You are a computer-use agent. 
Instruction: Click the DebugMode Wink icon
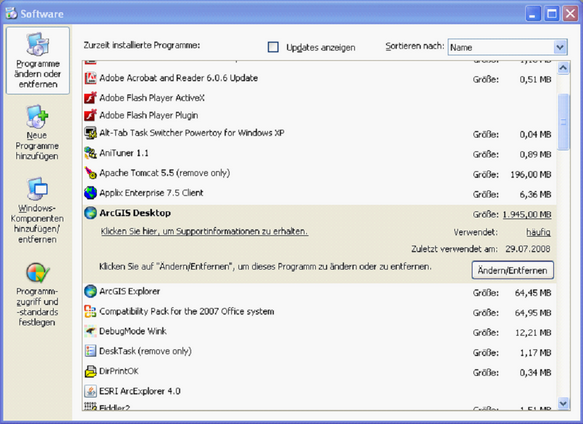click(x=90, y=331)
